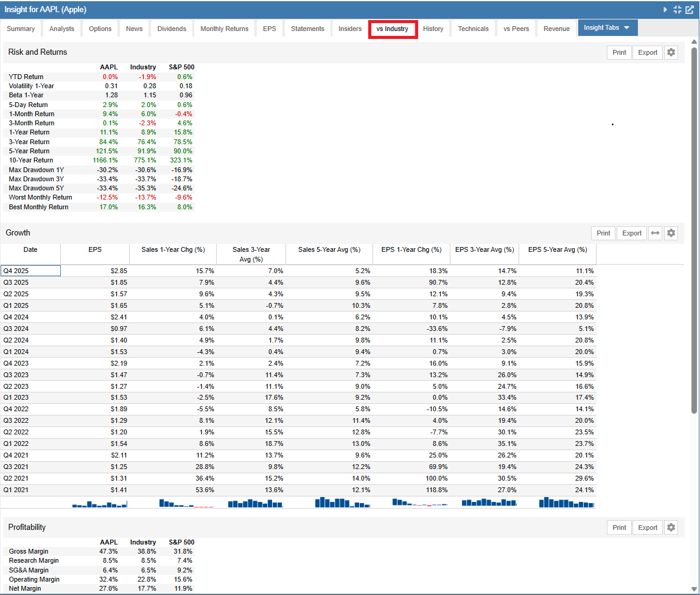This screenshot has width=700, height=595.
Task: Switch to the Summary tab
Action: tap(21, 29)
